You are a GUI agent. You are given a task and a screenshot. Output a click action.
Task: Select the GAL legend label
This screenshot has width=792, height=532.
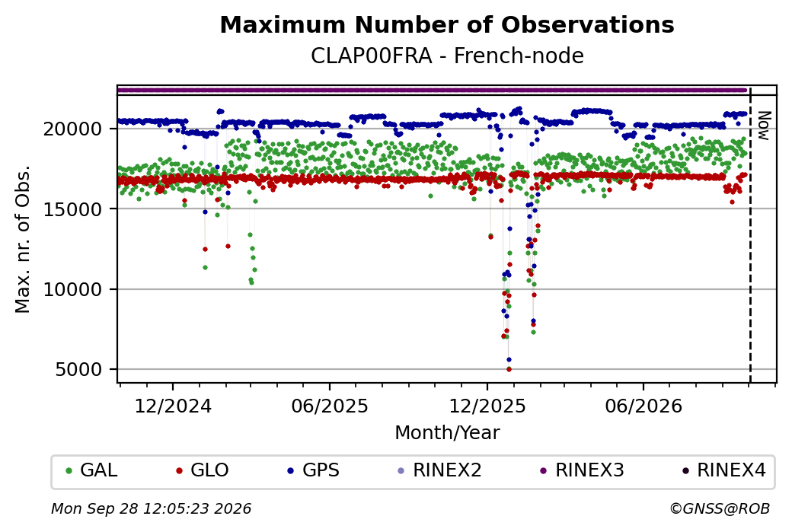[x=99, y=470]
